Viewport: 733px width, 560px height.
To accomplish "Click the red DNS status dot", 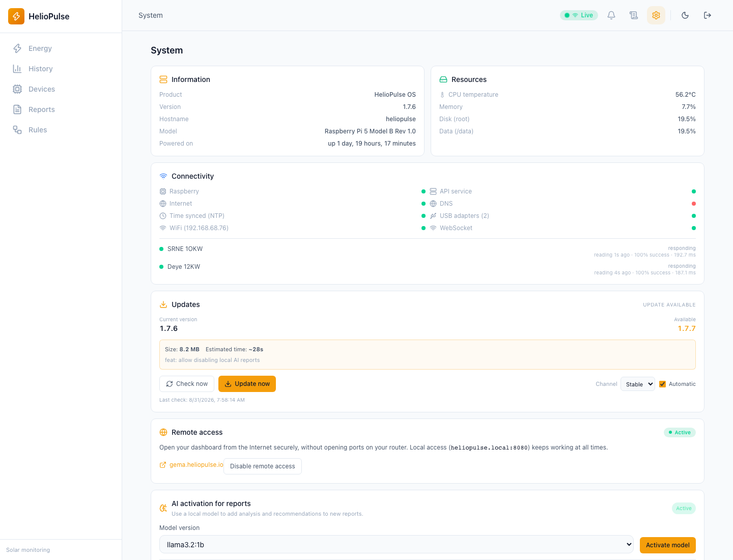I will (694, 204).
